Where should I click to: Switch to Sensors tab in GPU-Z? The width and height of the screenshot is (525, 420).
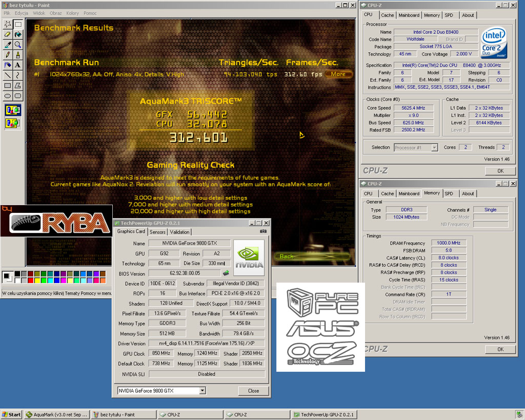pos(157,232)
